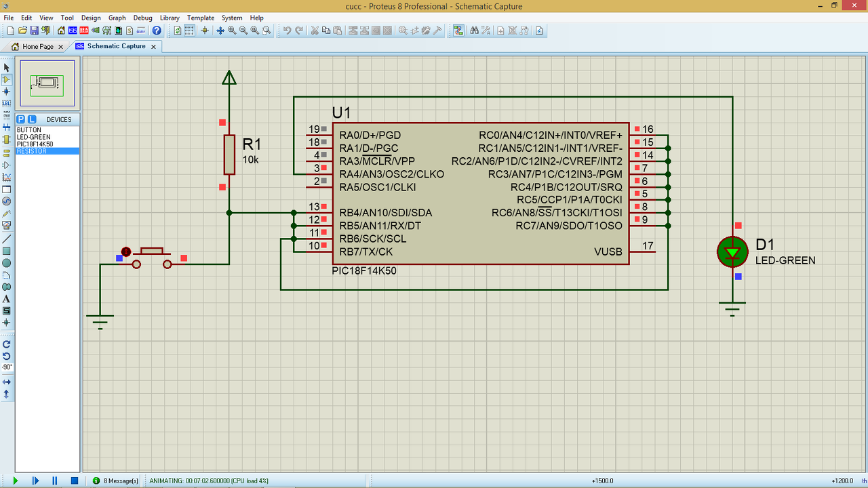Viewport: 868px width, 488px height.
Task: Open the Graph menu
Action: coord(117,18)
